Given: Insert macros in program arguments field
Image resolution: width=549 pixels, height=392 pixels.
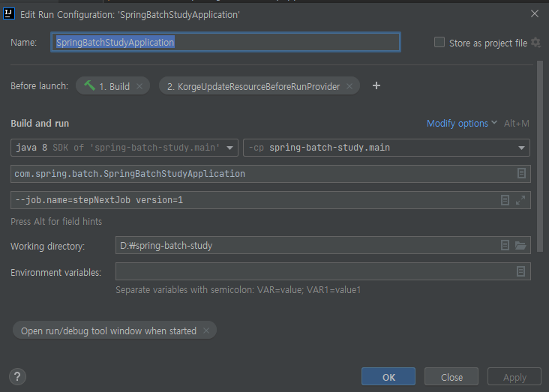Looking at the screenshot, I should [505, 200].
